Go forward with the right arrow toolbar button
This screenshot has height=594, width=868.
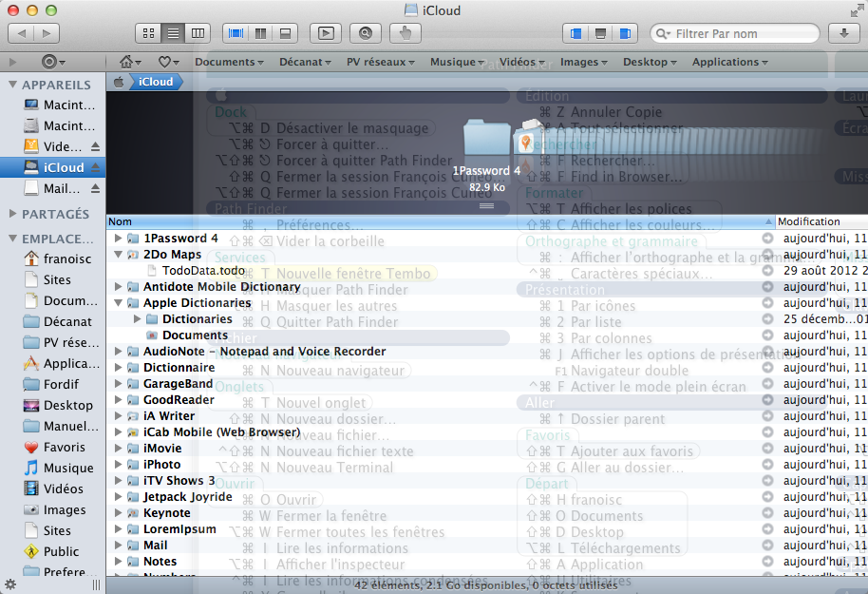tap(47, 34)
